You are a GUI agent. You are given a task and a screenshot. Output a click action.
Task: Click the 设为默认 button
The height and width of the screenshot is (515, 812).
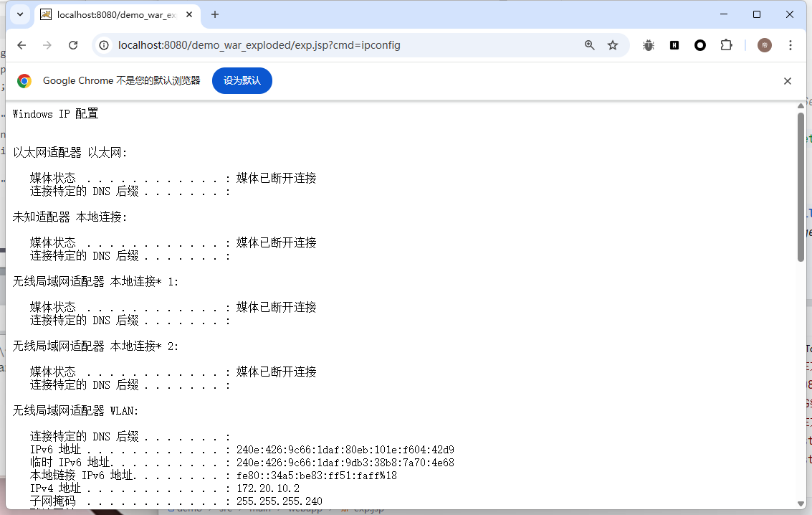242,81
